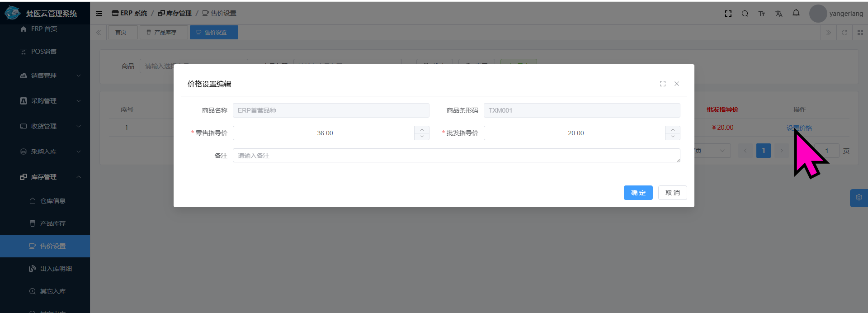
Task: Click the hamburger menu collapse icon
Action: tap(99, 14)
